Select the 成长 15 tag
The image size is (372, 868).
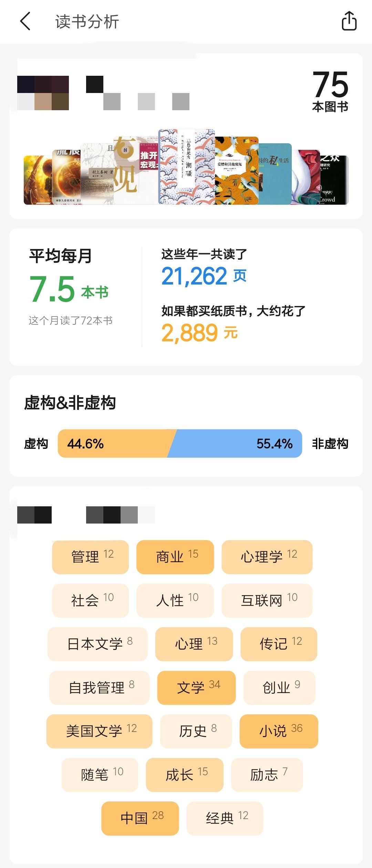click(185, 775)
